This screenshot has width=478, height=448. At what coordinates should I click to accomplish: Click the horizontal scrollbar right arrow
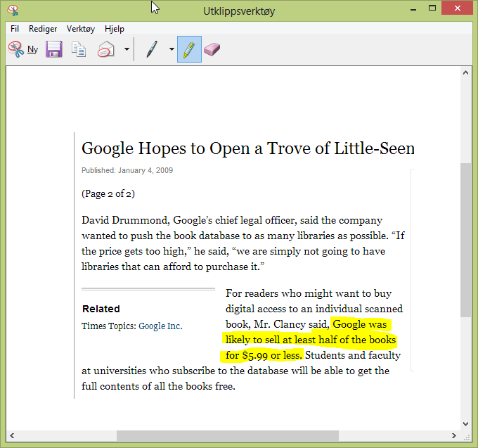[x=454, y=435]
